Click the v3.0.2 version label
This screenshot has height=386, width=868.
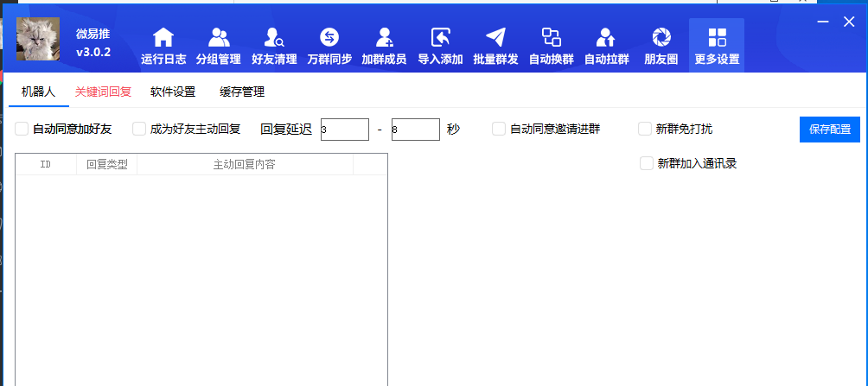coord(93,53)
